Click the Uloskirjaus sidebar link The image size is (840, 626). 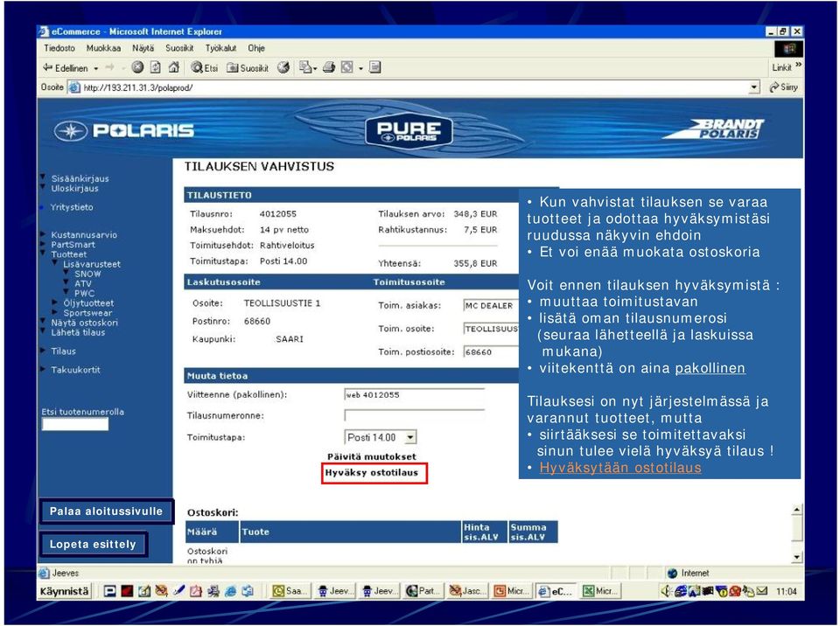click(x=74, y=188)
